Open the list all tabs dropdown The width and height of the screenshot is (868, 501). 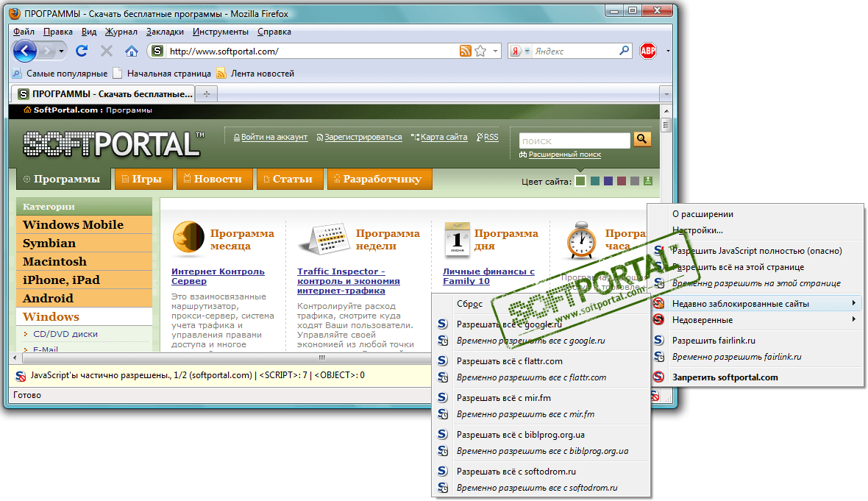(x=666, y=94)
